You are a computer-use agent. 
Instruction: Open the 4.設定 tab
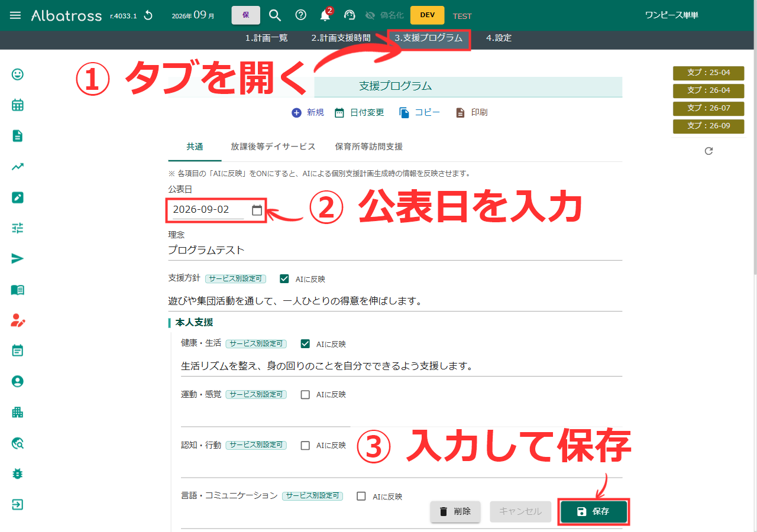coord(499,38)
